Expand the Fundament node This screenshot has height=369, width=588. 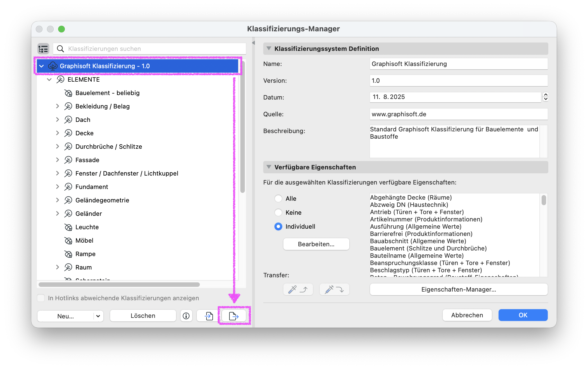click(57, 187)
